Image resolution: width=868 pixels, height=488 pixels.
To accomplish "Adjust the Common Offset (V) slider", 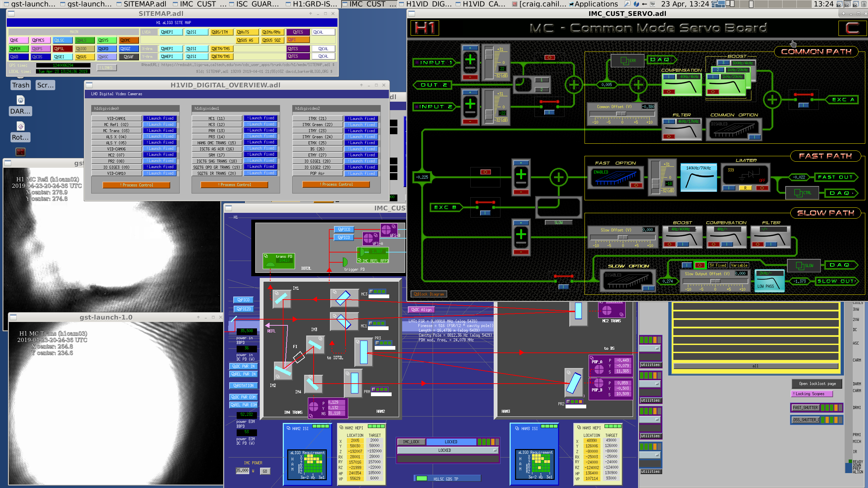I will (x=622, y=114).
